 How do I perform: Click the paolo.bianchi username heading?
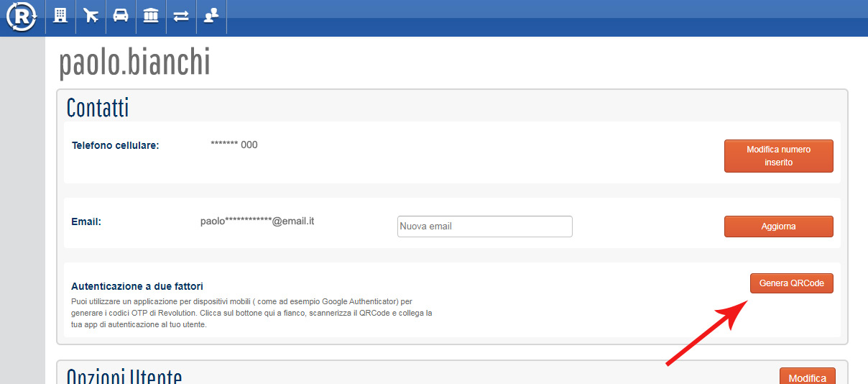pyautogui.click(x=134, y=63)
